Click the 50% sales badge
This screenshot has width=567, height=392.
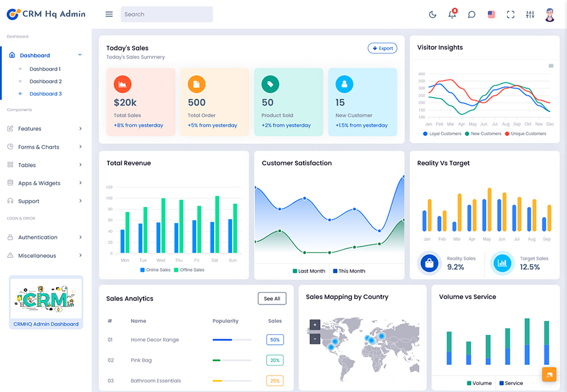(275, 340)
